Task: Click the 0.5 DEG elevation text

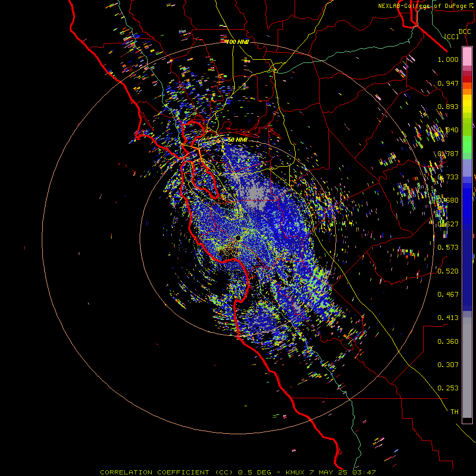Action: [x=254, y=472]
